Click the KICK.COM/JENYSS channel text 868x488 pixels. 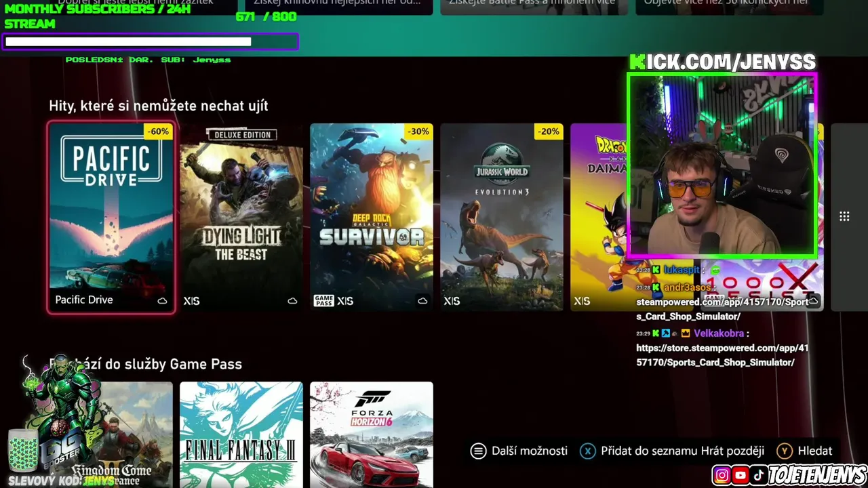[x=723, y=62]
